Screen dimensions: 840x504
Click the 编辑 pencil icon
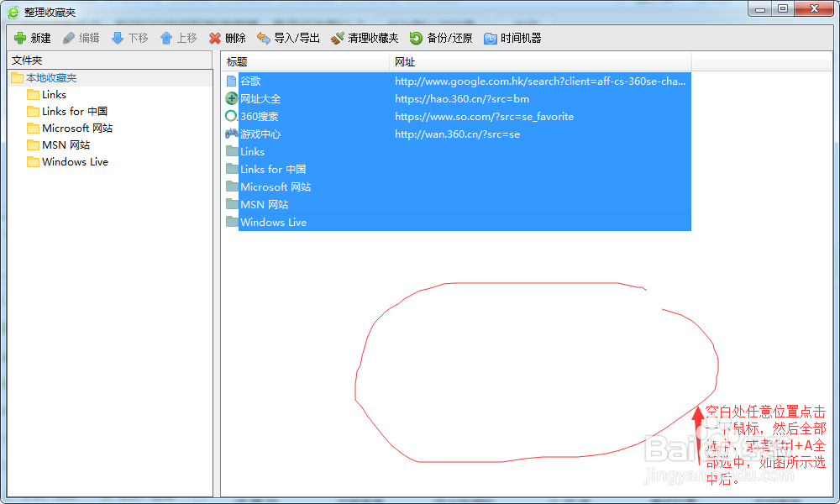click(x=69, y=38)
